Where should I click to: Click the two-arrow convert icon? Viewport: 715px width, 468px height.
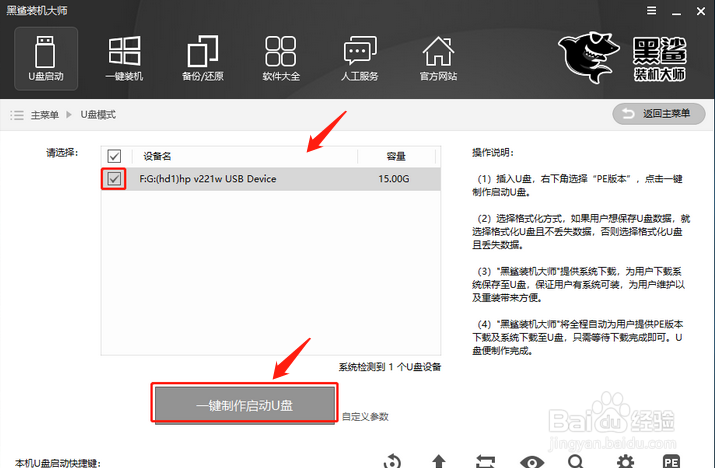click(485, 461)
